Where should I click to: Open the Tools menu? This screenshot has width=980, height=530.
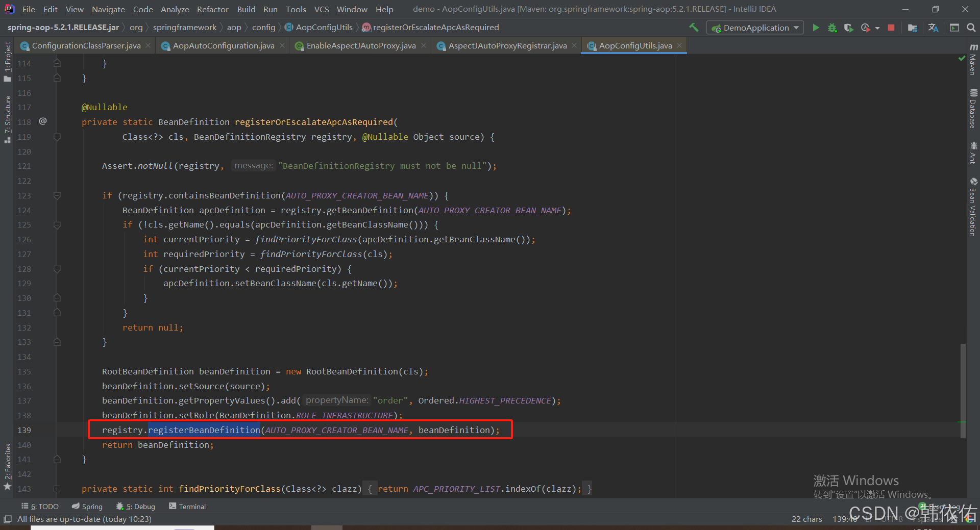(296, 9)
